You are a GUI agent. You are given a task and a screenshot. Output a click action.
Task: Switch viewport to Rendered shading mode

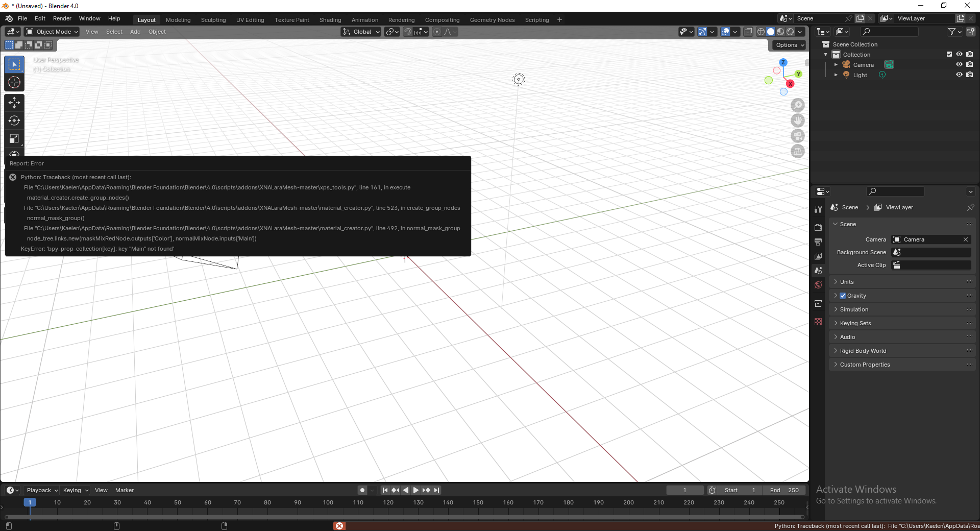(x=790, y=31)
